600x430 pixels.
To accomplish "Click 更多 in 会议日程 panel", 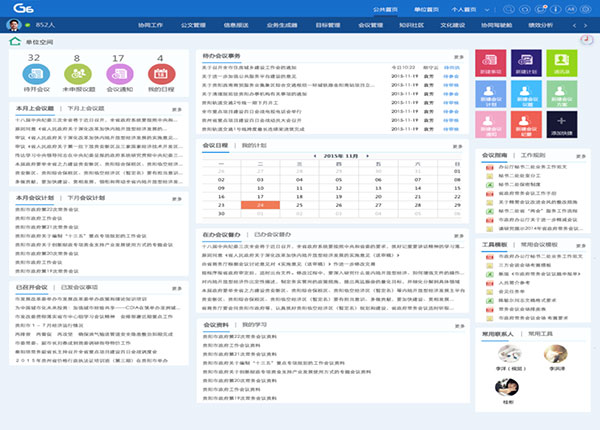I will click(x=458, y=147).
